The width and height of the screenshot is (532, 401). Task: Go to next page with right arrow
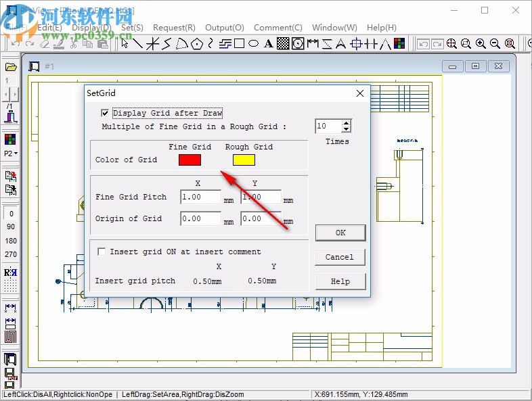[15, 94]
